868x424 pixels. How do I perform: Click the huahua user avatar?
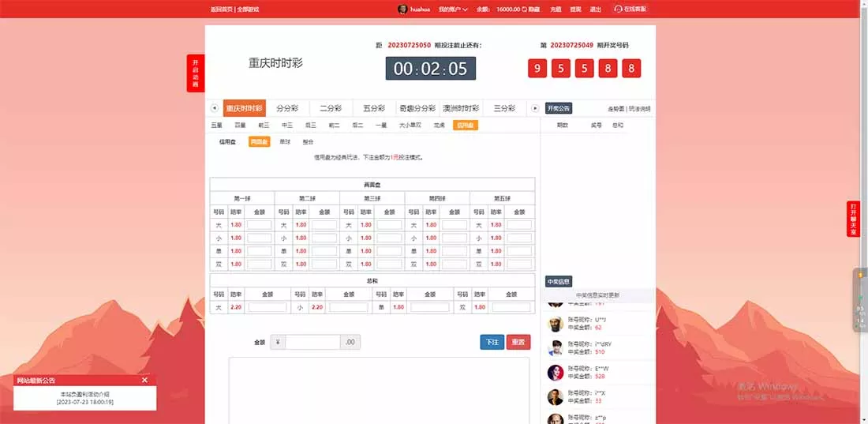[x=402, y=9]
